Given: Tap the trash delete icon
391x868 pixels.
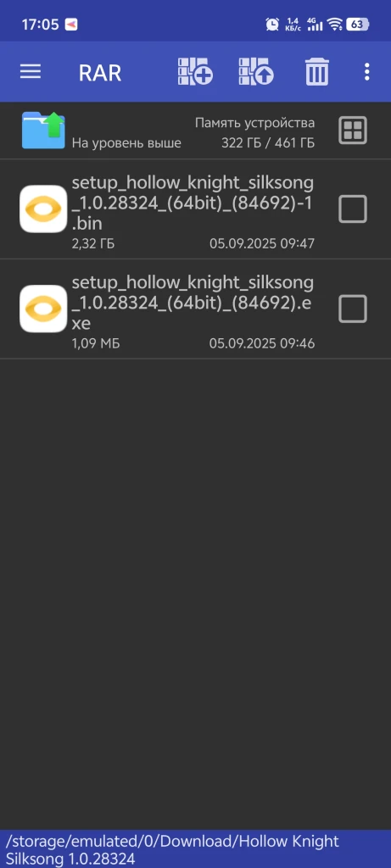Looking at the screenshot, I should point(317,72).
